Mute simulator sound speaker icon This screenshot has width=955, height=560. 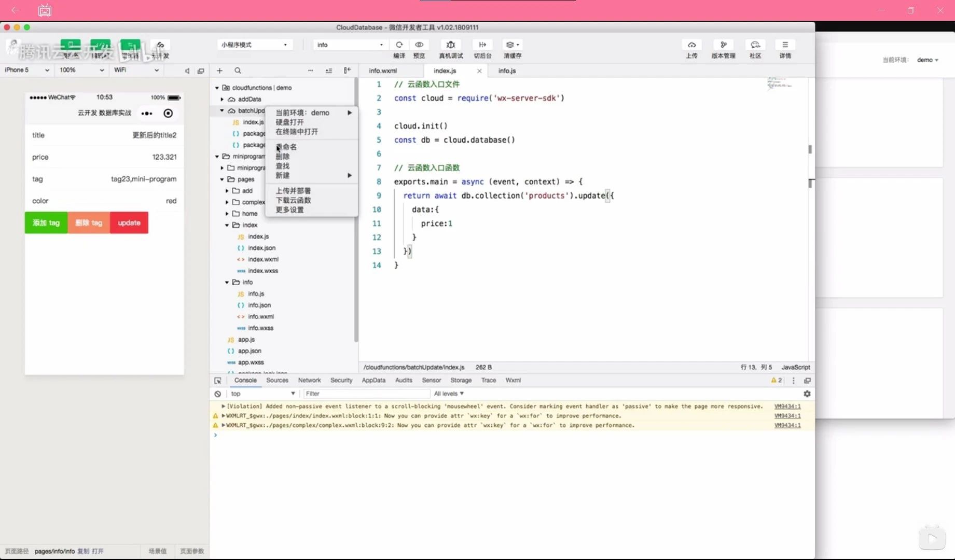coord(187,71)
